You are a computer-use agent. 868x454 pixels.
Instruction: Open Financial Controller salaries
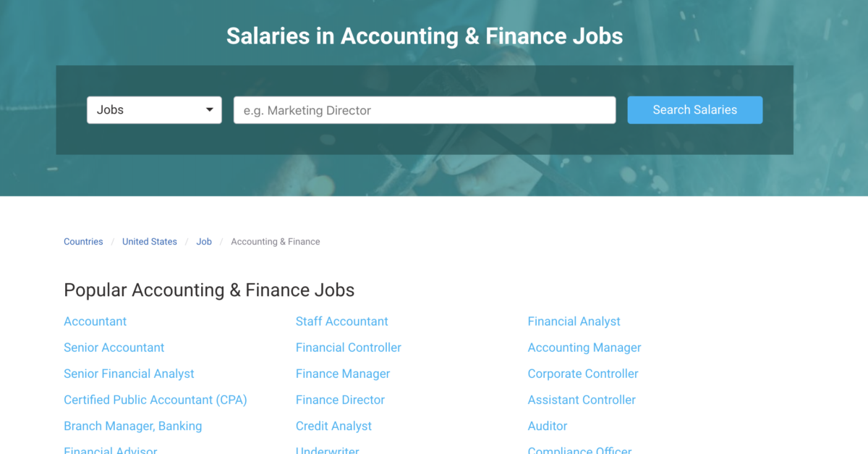pyautogui.click(x=348, y=347)
